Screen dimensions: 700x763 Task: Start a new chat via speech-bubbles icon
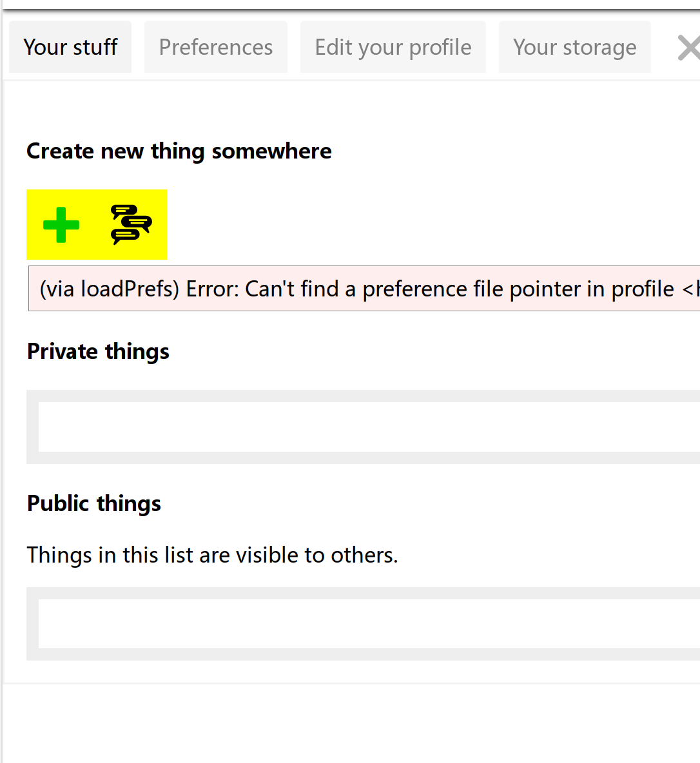(x=131, y=225)
